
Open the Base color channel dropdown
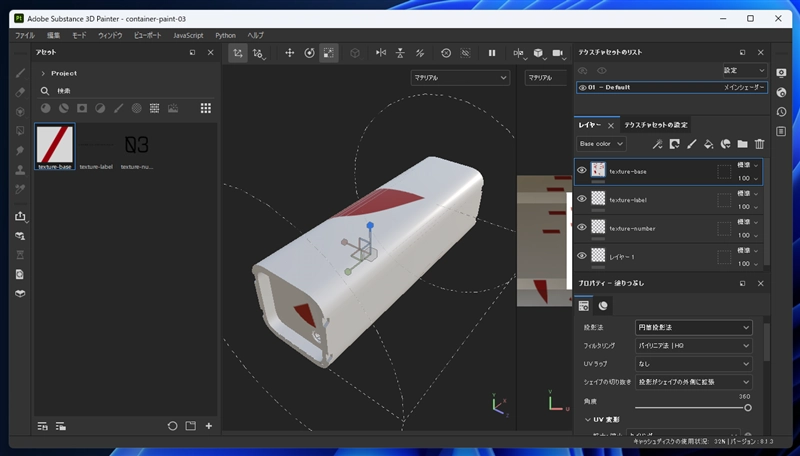pos(601,144)
